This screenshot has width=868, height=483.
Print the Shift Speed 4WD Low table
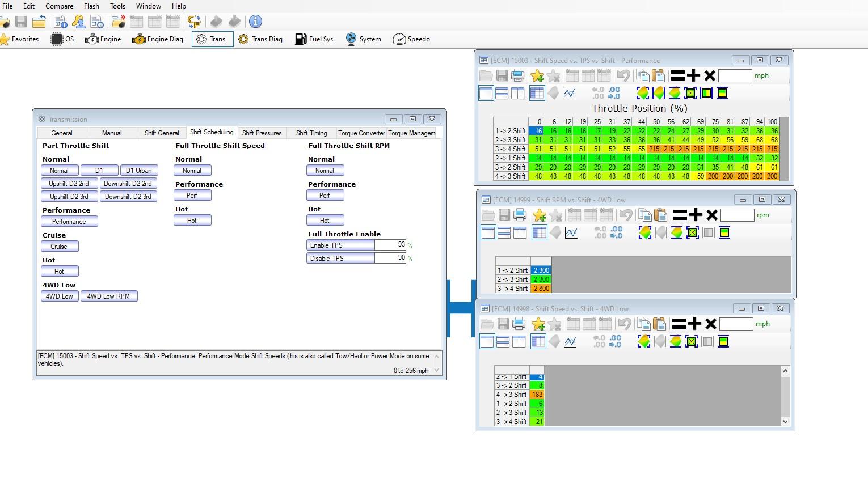point(519,324)
